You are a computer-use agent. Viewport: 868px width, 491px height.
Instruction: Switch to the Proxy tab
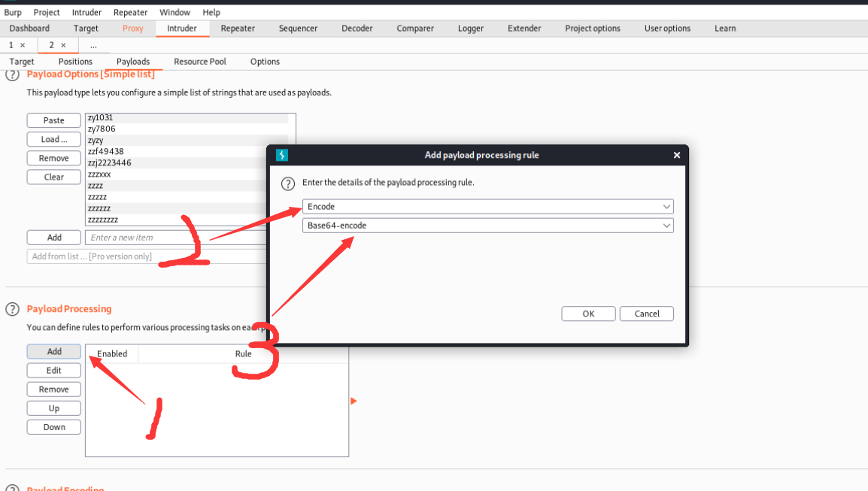pos(133,29)
